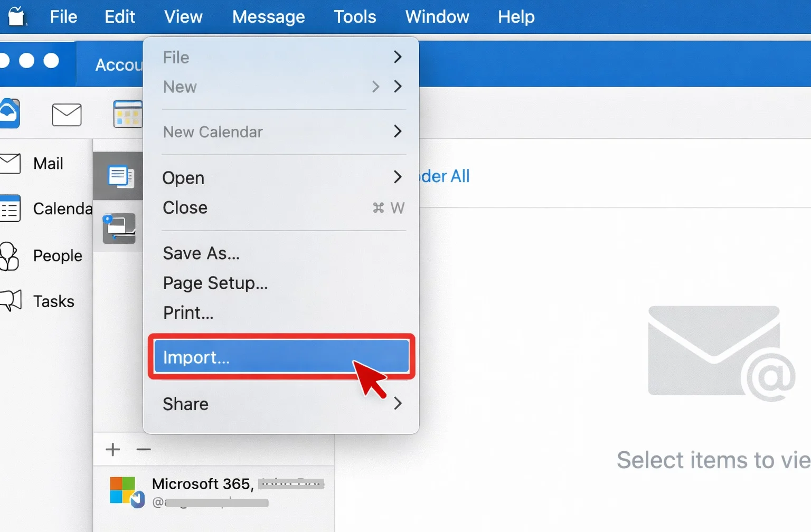The width and height of the screenshot is (811, 532).
Task: Click the add account plus button
Action: pyautogui.click(x=112, y=449)
